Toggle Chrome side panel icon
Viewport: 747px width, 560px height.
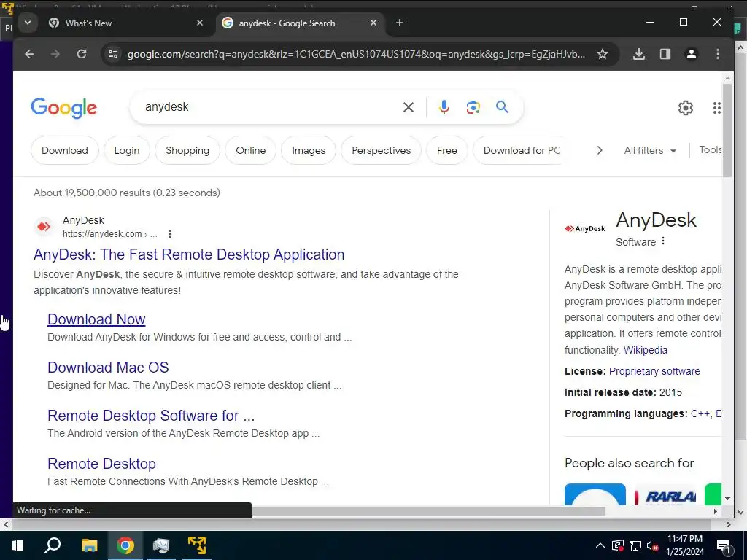coord(665,54)
